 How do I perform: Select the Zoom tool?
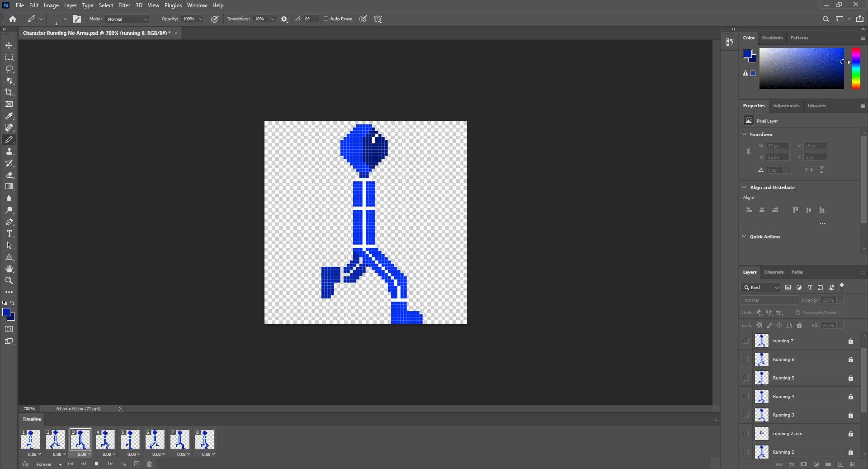point(9,280)
